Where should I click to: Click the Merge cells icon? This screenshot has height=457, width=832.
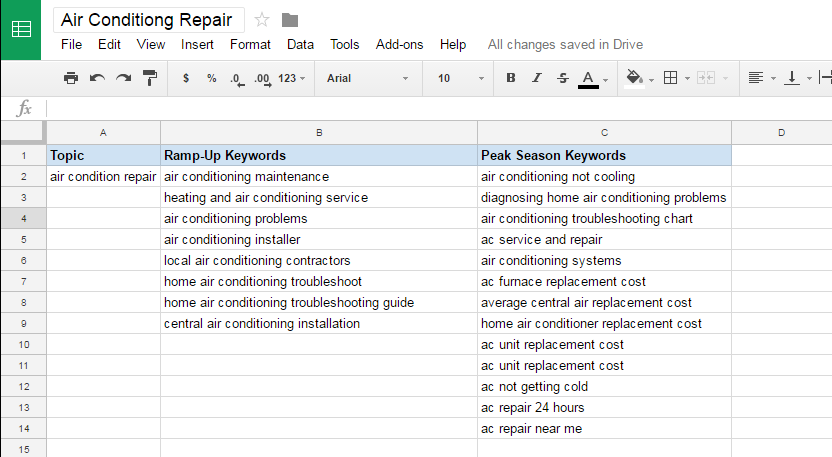706,78
